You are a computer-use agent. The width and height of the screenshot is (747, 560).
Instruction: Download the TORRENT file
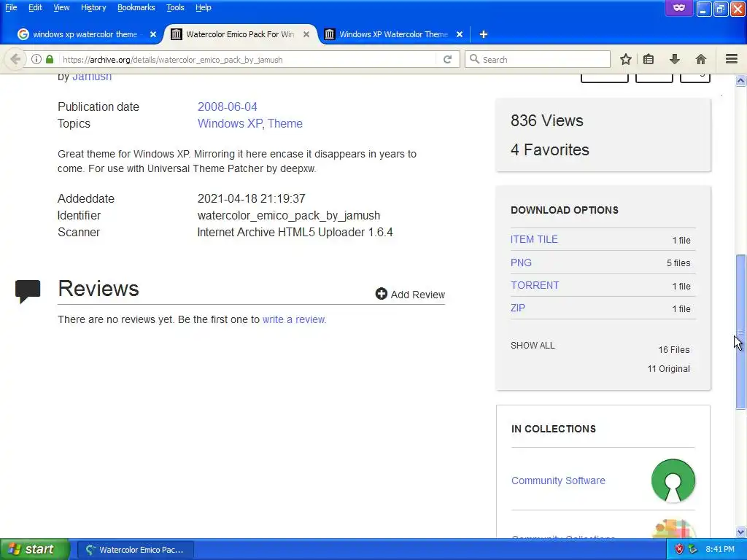coord(535,285)
